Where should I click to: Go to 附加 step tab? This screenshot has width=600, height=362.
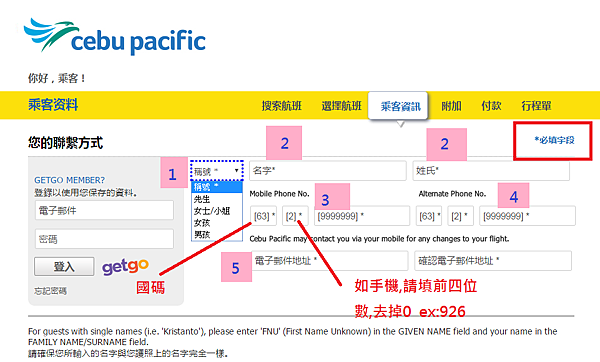(x=452, y=106)
